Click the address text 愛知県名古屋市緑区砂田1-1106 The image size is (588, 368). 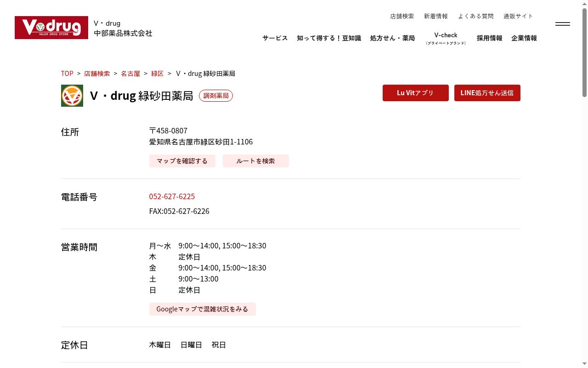(201, 142)
